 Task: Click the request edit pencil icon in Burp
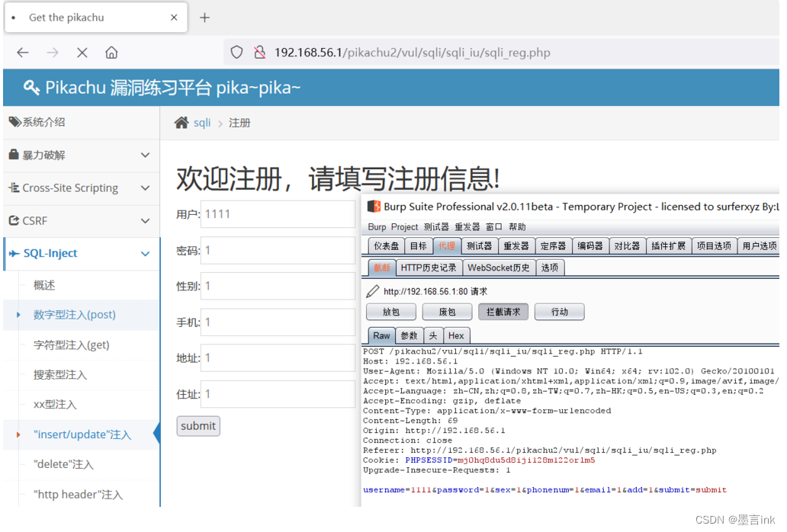[x=373, y=290]
